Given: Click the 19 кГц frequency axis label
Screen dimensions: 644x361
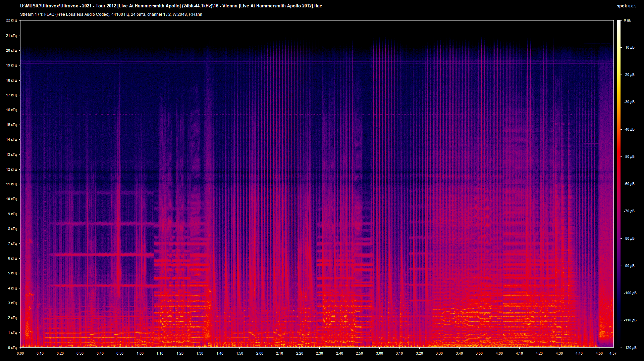Looking at the screenshot, I should 11,65.
